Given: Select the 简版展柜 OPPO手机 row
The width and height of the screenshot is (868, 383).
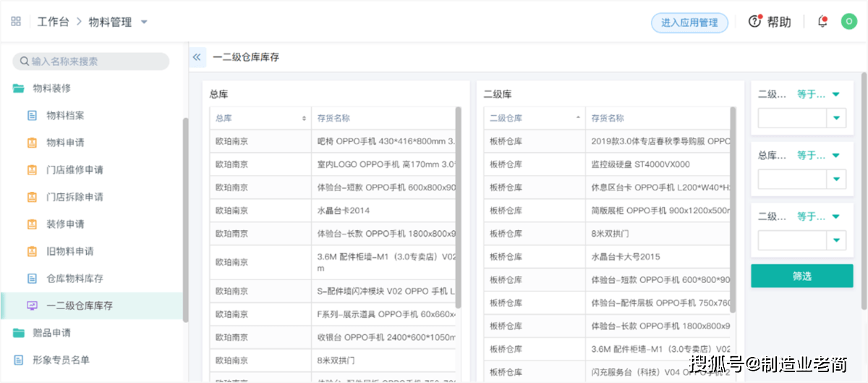Looking at the screenshot, I should 606,211.
